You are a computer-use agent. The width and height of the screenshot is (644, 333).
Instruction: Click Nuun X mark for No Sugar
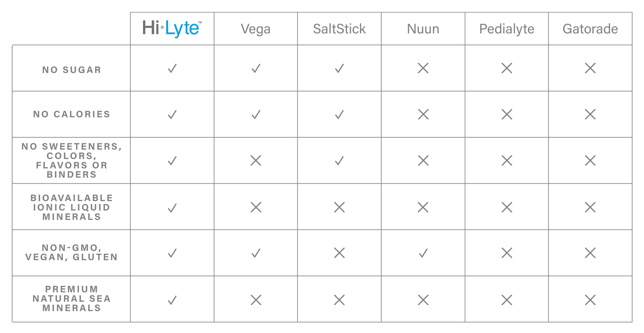point(423,68)
